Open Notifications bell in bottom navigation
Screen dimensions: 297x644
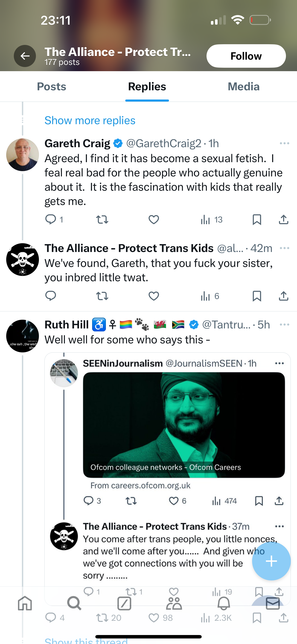(x=224, y=603)
